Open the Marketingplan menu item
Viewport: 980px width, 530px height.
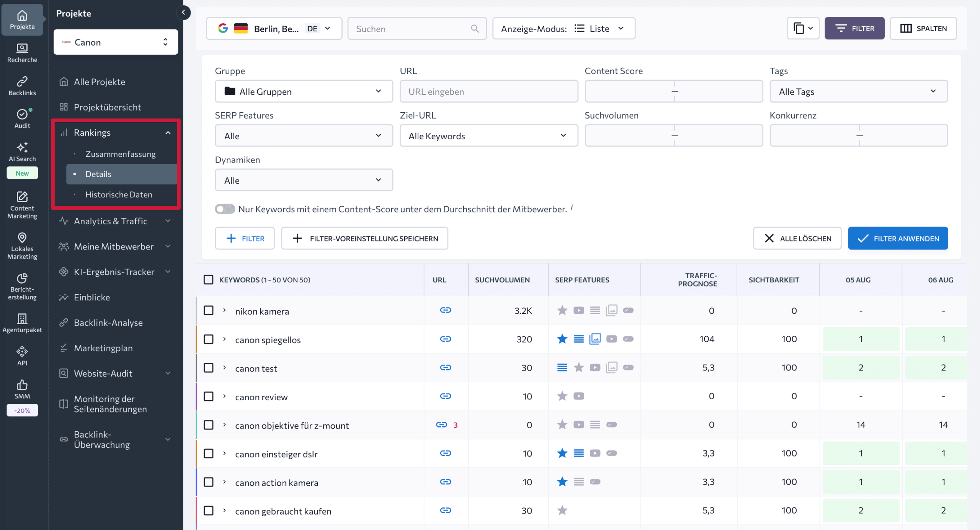pos(103,348)
